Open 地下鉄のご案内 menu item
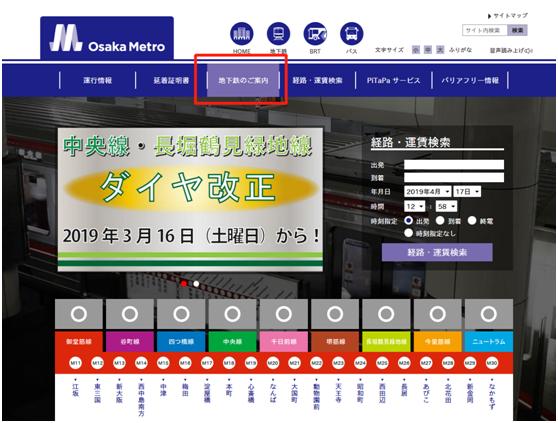Viewport: 558px width, 423px height. click(x=243, y=80)
